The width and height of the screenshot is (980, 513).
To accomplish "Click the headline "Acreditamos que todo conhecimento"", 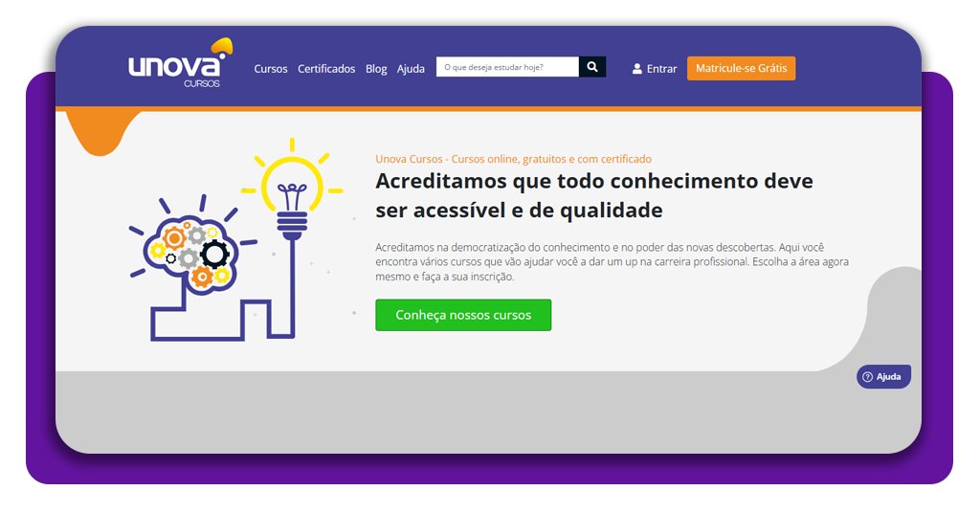I will click(593, 181).
